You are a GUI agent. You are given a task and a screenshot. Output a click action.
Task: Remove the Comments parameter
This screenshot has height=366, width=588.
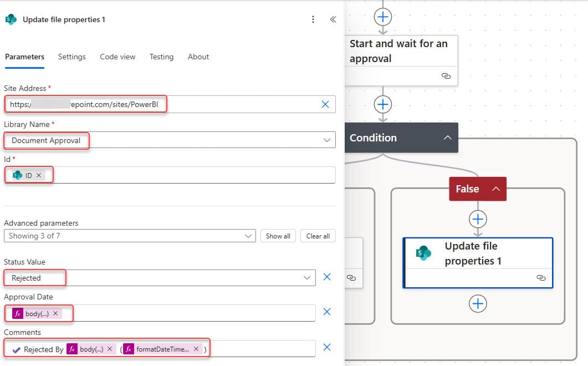pos(327,347)
